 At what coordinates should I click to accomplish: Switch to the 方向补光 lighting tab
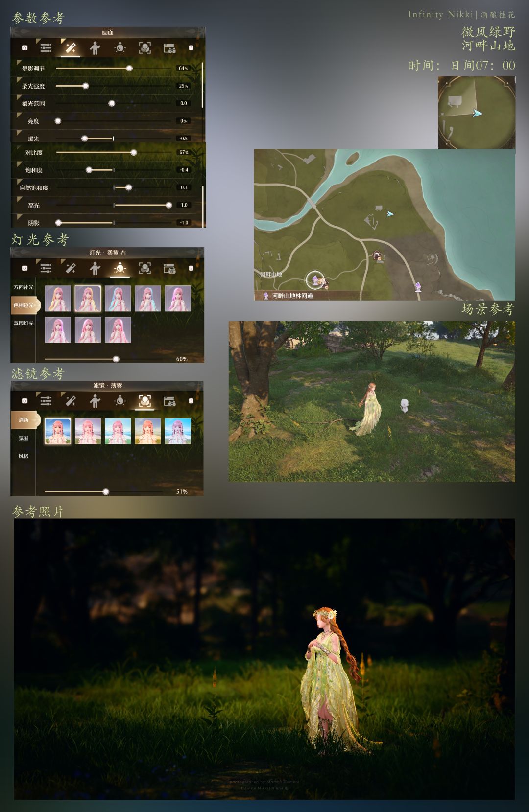tap(24, 287)
